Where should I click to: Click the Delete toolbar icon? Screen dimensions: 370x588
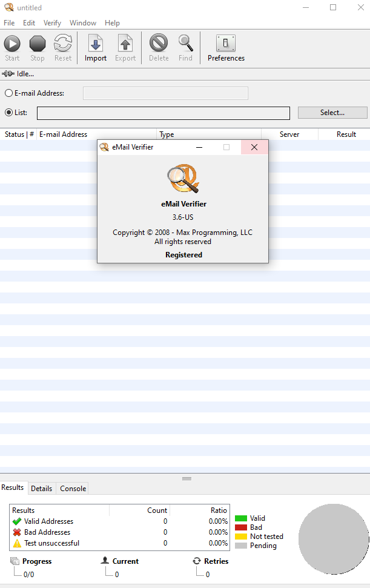pos(159,43)
